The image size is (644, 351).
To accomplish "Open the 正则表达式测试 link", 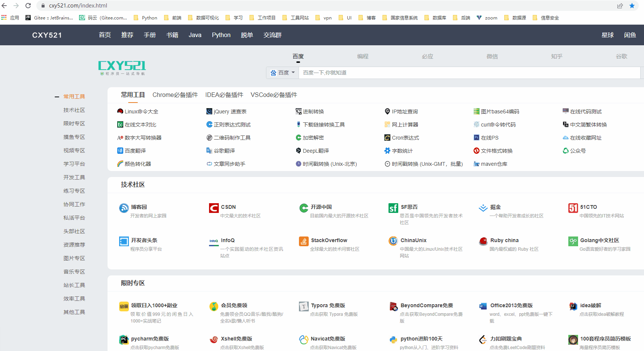I will (232, 125).
